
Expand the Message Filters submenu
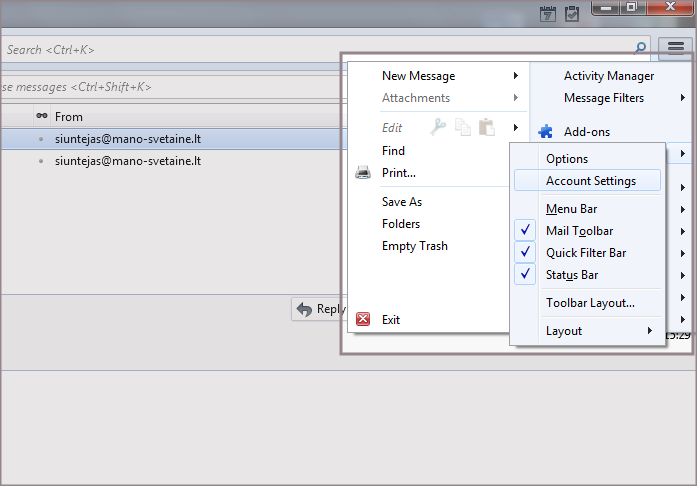(604, 98)
